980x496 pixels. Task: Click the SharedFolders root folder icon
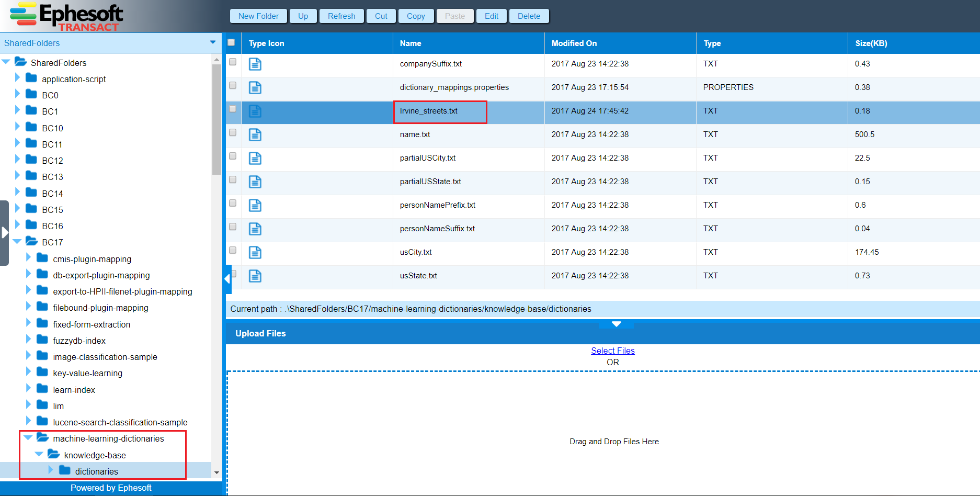20,62
